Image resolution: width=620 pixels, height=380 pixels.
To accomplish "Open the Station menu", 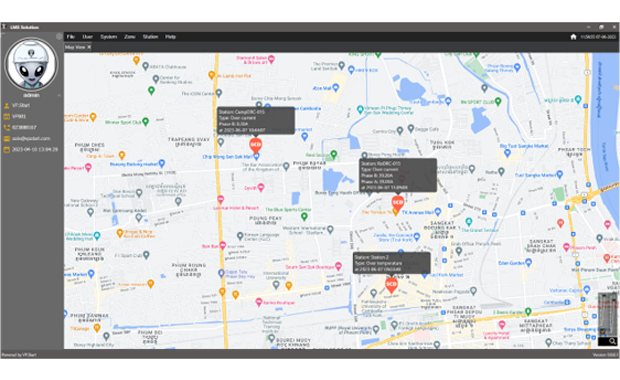I will [x=150, y=37].
